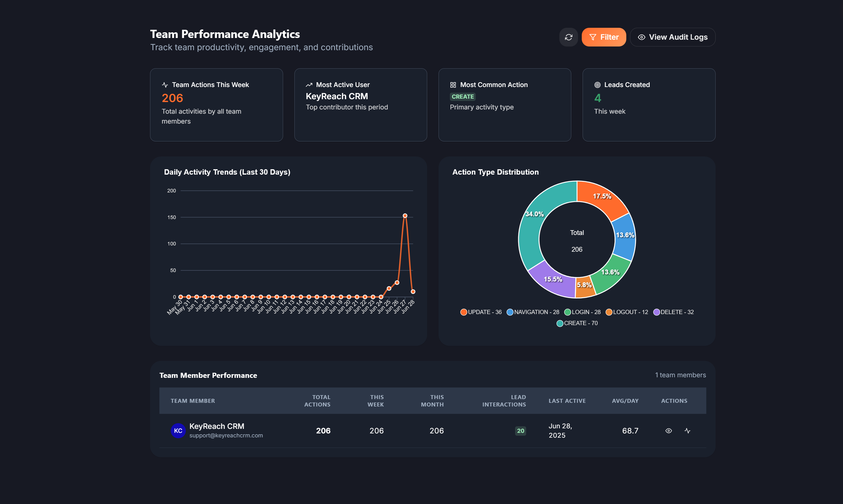Click the bold 206 total actions cell
The height and width of the screenshot is (504, 843).
pos(323,431)
